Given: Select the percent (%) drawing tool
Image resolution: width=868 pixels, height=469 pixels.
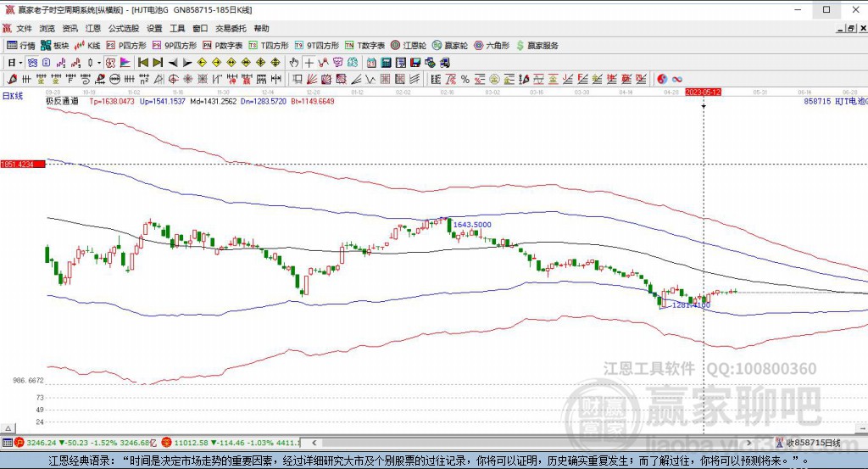Looking at the screenshot, I should coord(465,79).
